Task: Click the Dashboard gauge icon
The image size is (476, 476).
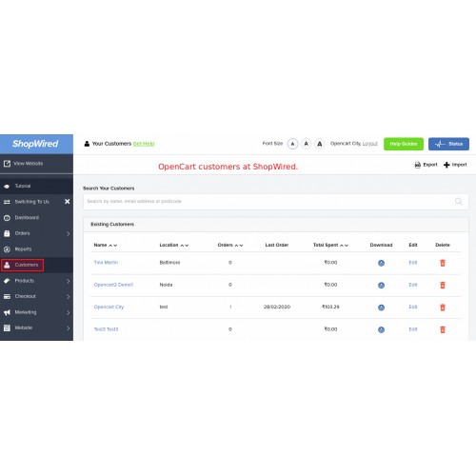Action: pos(7,218)
